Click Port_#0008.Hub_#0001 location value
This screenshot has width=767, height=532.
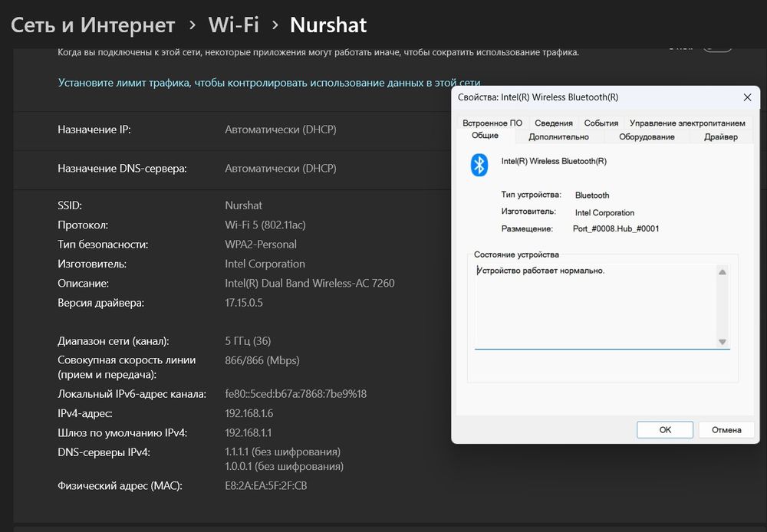pyautogui.click(x=616, y=228)
